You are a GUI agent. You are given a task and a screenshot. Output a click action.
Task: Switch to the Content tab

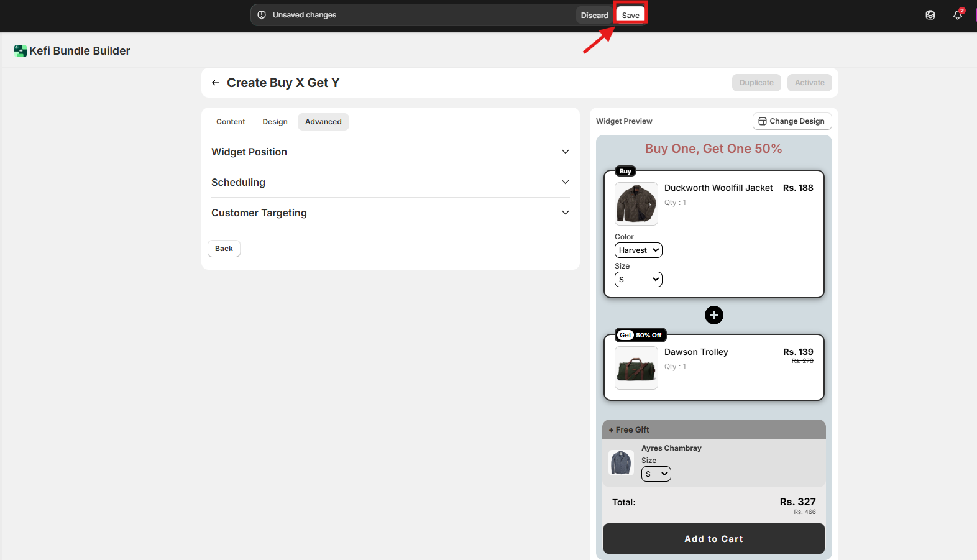tap(231, 122)
